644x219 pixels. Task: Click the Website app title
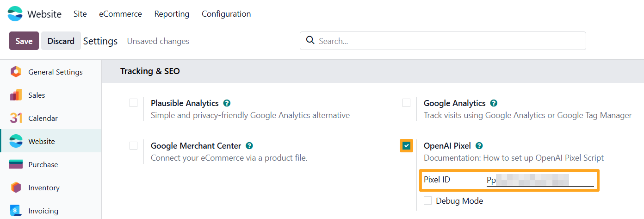(x=44, y=14)
